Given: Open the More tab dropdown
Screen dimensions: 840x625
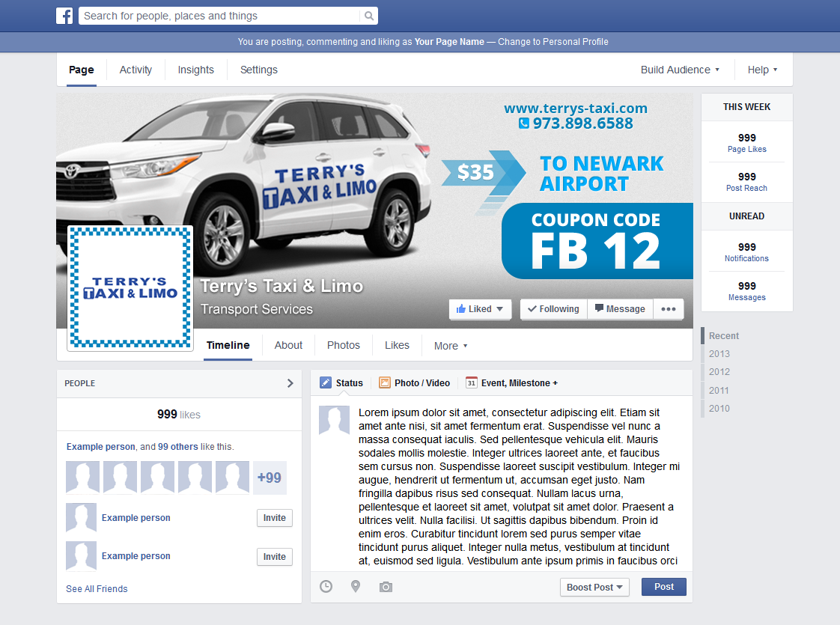Looking at the screenshot, I should pyautogui.click(x=450, y=345).
